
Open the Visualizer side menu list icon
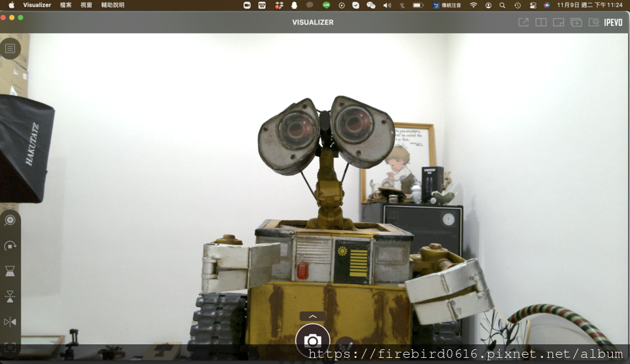click(10, 49)
